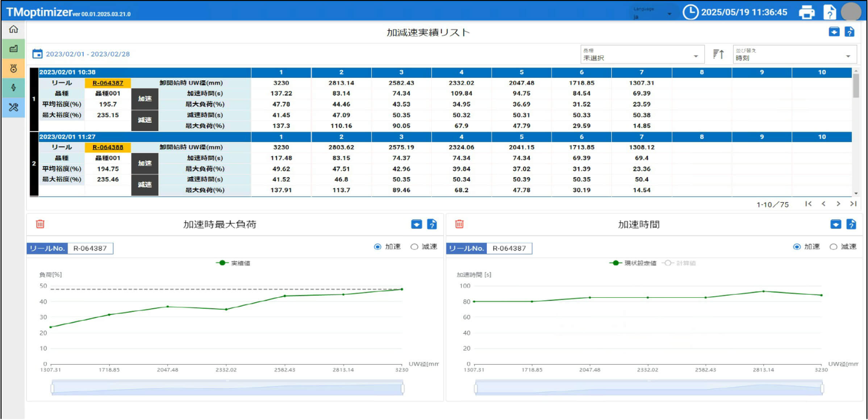The image size is (868, 420).
Task: Toggle 計算値 legend series in 加速時間 chart
Action: (x=679, y=263)
